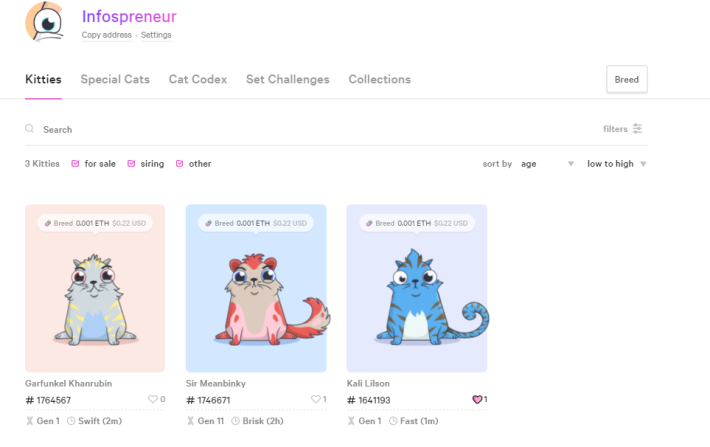This screenshot has width=710, height=447.
Task: Open the low to high order dropdown
Action: coord(616,164)
